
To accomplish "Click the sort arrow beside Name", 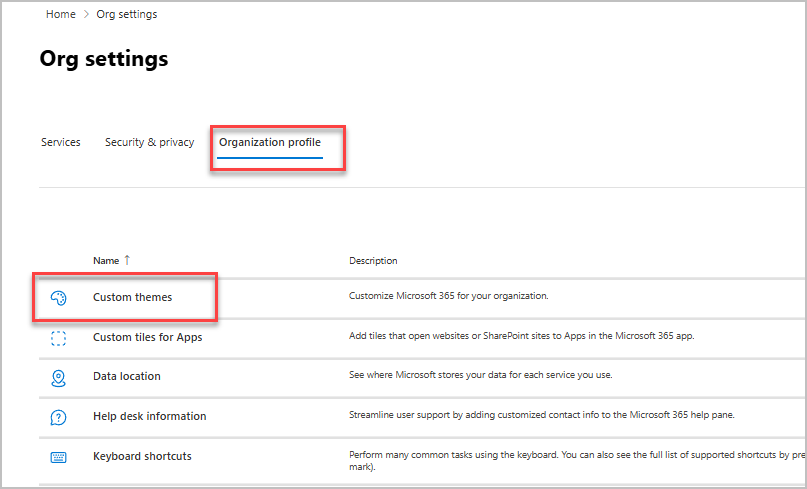I will pyautogui.click(x=127, y=260).
